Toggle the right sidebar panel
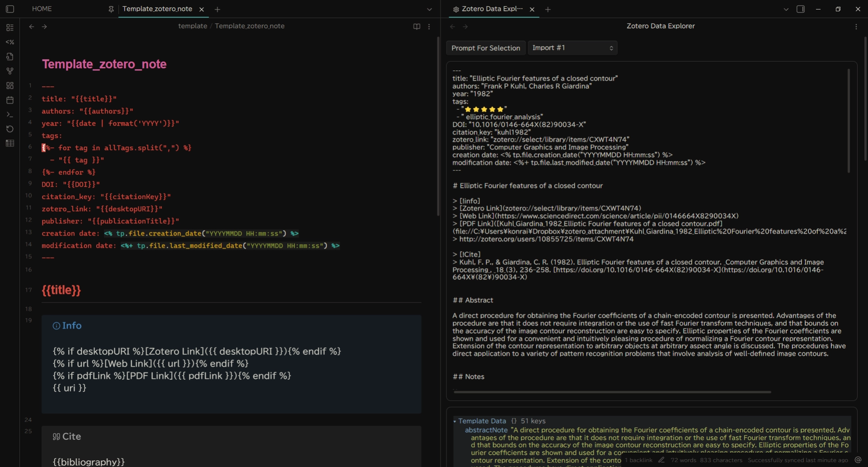The width and height of the screenshot is (868, 467). (801, 9)
